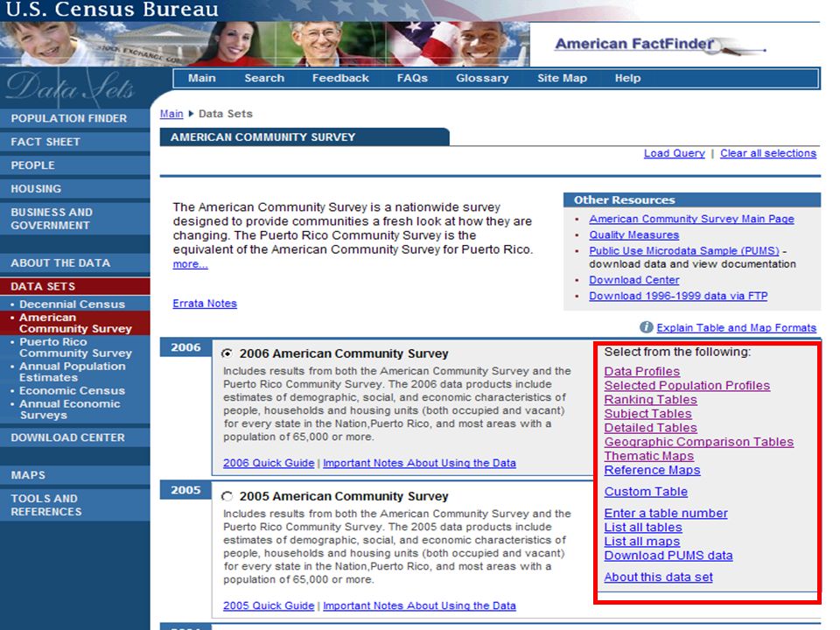
Task: Click the U.S. Census Bureau title
Action: (111, 9)
